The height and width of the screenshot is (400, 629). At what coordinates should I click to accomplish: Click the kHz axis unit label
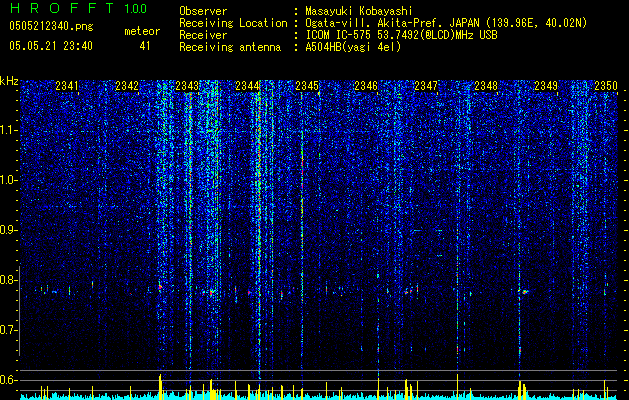coord(9,81)
